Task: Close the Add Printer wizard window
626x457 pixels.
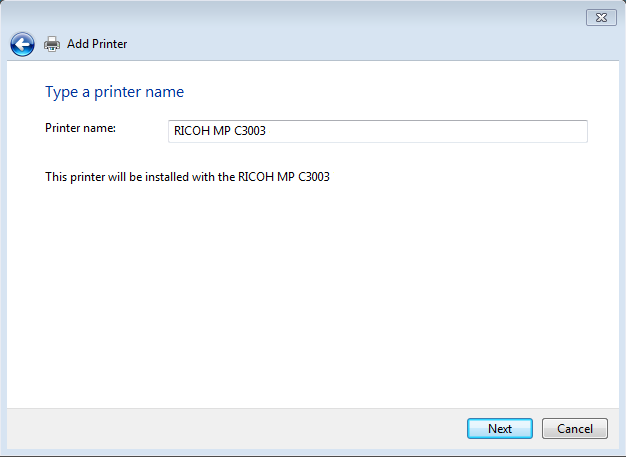Action: [600, 17]
